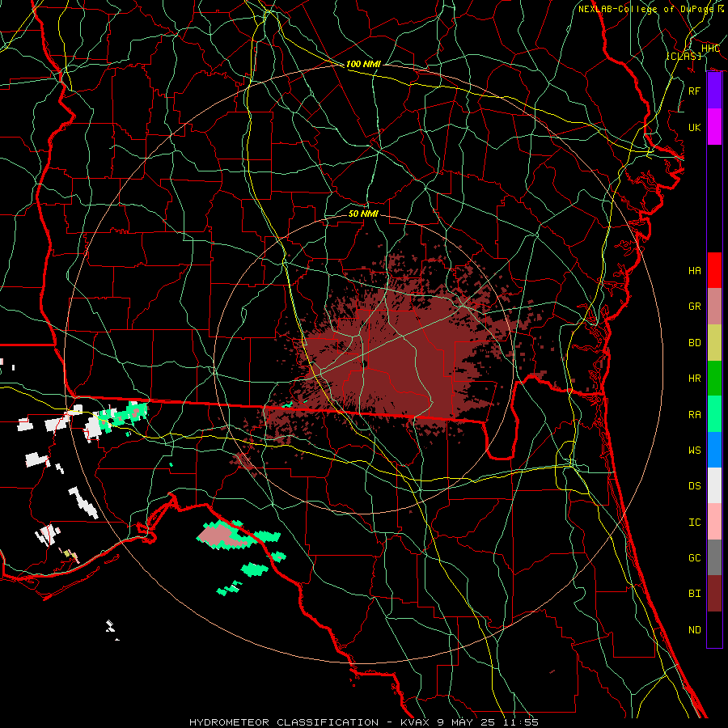
Task: Click the dusty pink GR legend swatch
Action: (x=714, y=306)
